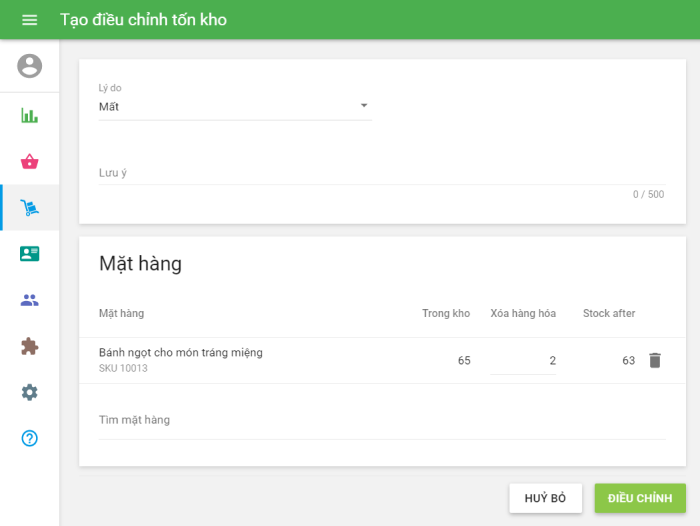
Task: Open the hamburger navigation menu
Action: coord(29,20)
